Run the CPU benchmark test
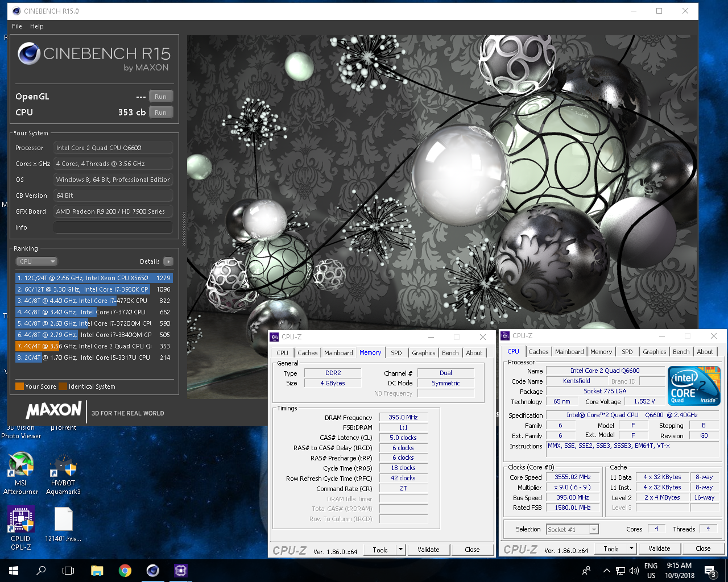 coord(161,113)
